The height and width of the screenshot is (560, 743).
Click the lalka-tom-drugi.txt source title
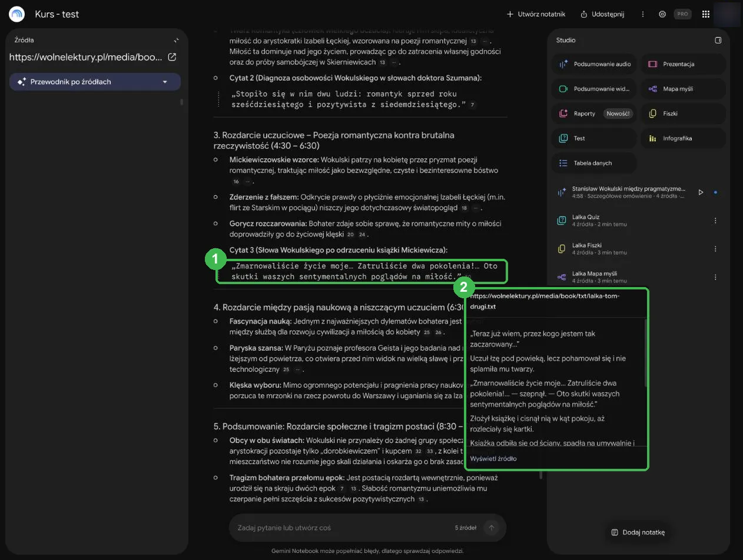pyautogui.click(x=545, y=301)
